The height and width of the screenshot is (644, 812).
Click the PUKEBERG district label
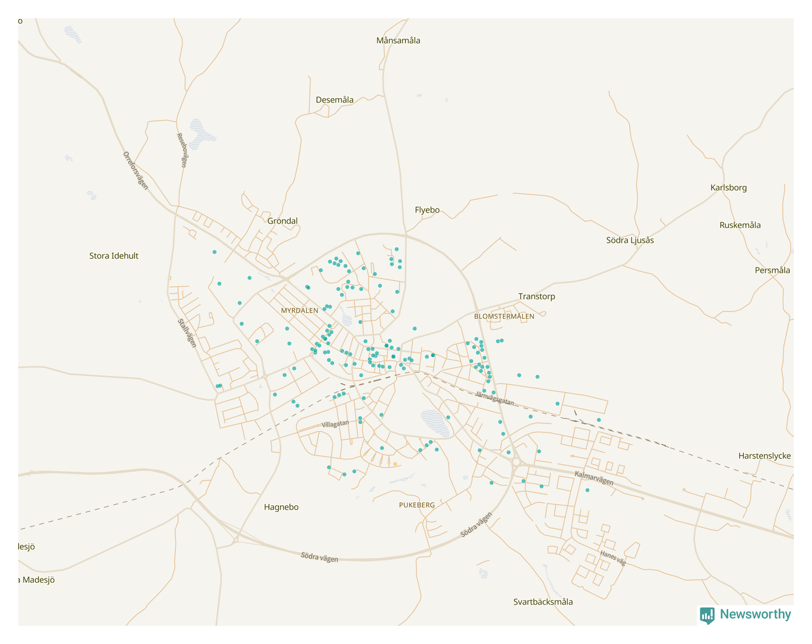point(417,505)
